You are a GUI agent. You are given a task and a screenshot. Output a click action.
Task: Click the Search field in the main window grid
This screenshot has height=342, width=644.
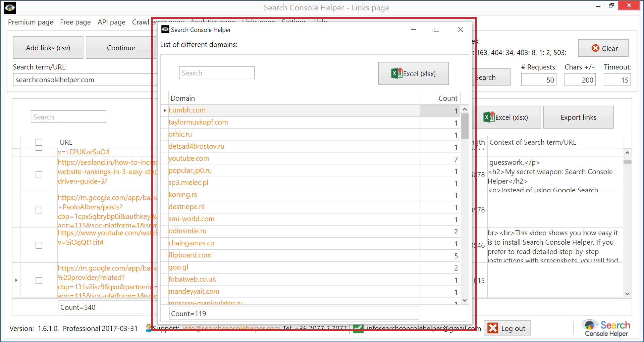(68, 117)
